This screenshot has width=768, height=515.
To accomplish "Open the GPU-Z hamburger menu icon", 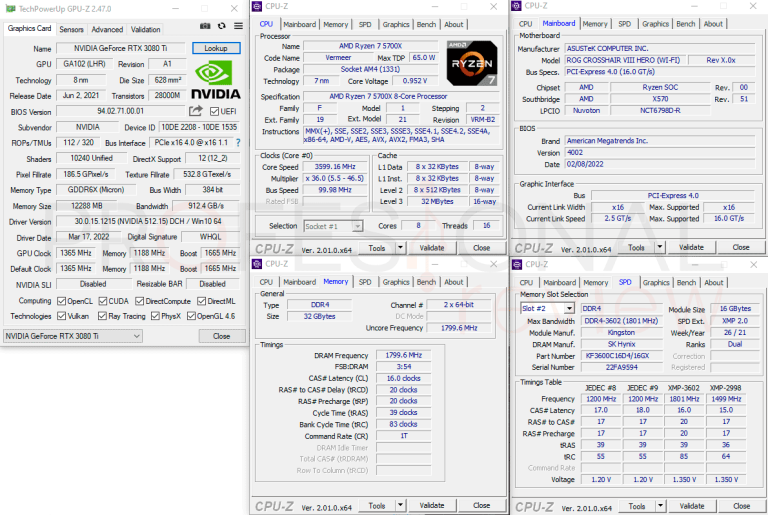I will 239,26.
